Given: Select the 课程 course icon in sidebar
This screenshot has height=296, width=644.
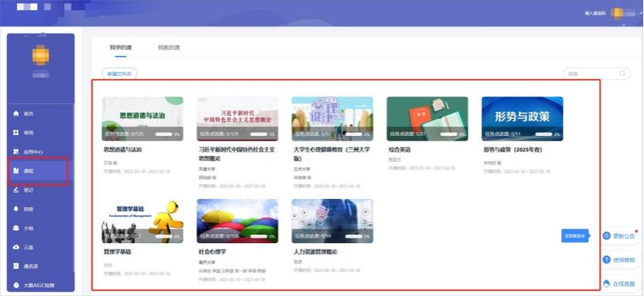Looking at the screenshot, I should (16, 171).
